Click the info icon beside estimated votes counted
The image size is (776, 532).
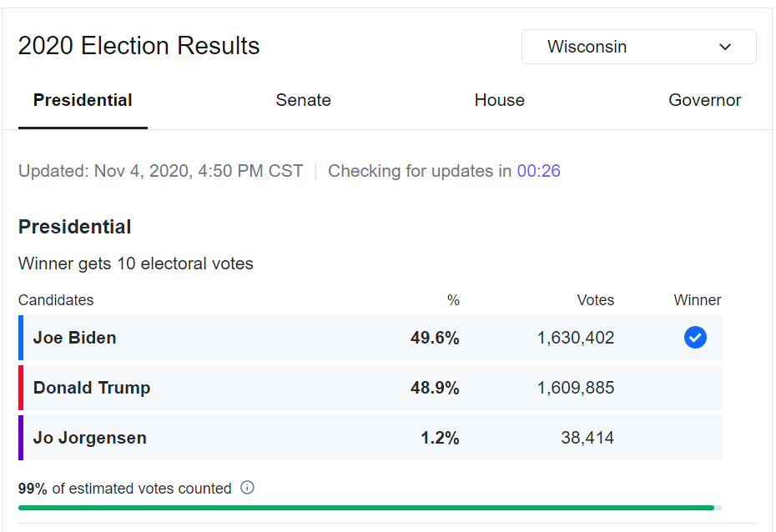(247, 488)
